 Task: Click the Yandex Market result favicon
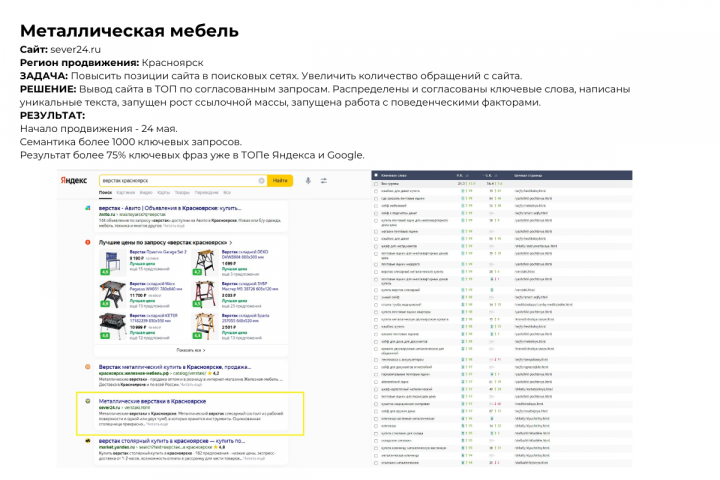[88, 440]
